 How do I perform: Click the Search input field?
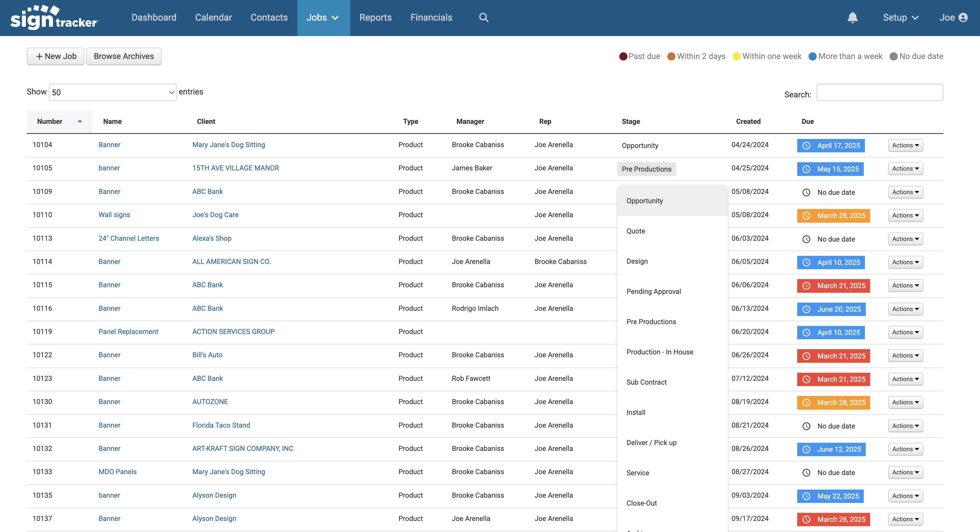[879, 92]
